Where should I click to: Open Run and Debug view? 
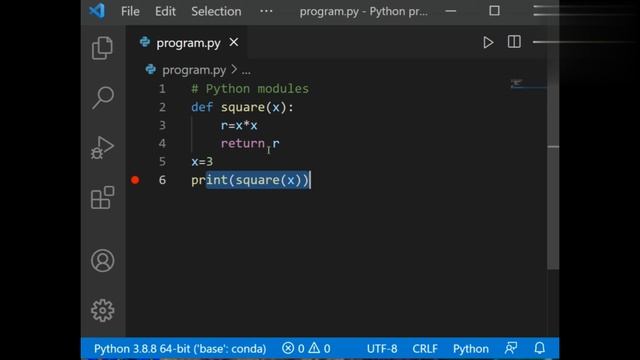point(102,147)
